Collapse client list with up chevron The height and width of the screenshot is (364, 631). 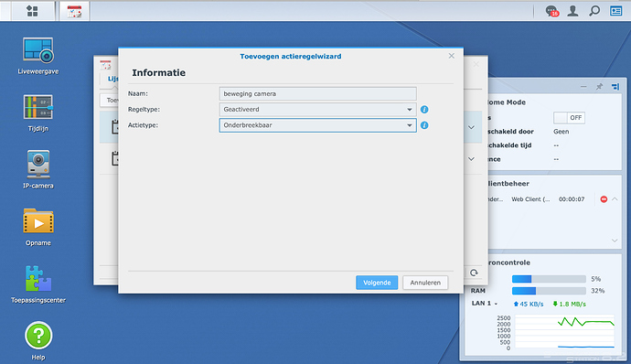(x=615, y=198)
